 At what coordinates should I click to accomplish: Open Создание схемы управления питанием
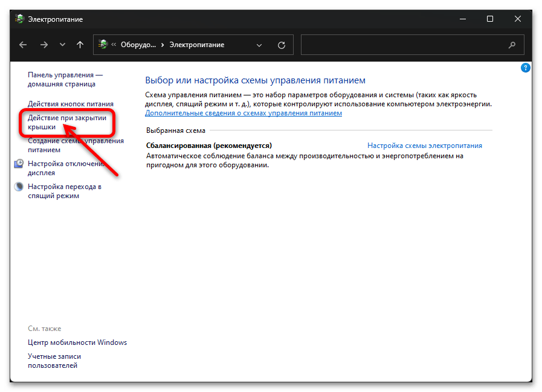[x=76, y=145]
